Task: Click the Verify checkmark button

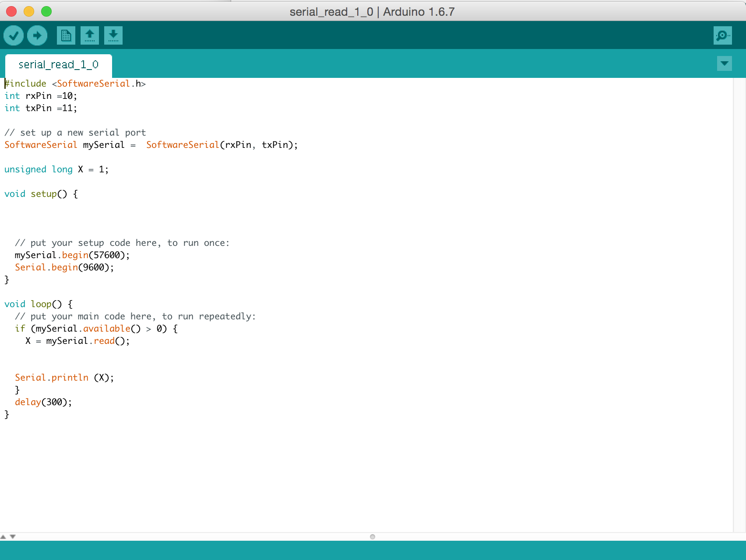Action: 14,35
